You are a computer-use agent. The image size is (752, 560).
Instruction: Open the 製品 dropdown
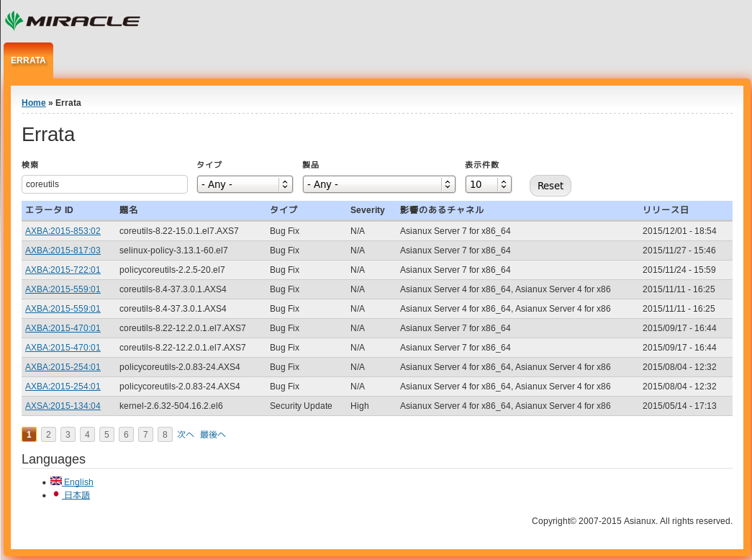click(x=379, y=184)
